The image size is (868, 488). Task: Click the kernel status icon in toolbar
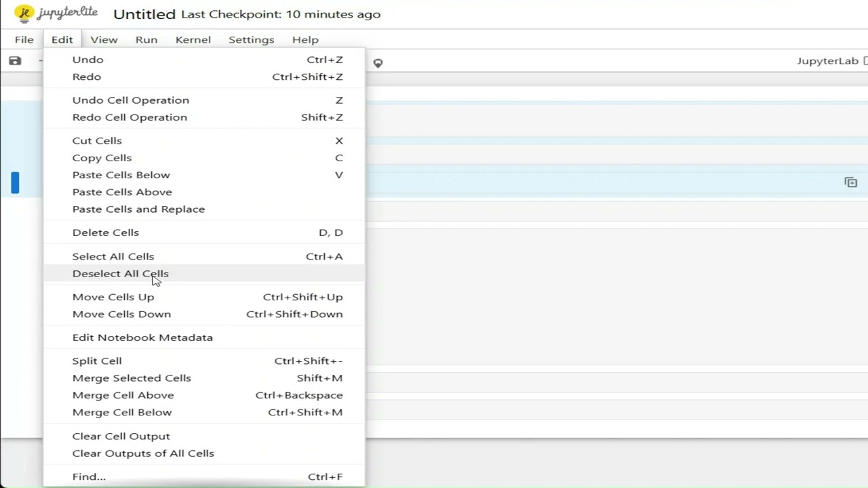click(x=378, y=63)
